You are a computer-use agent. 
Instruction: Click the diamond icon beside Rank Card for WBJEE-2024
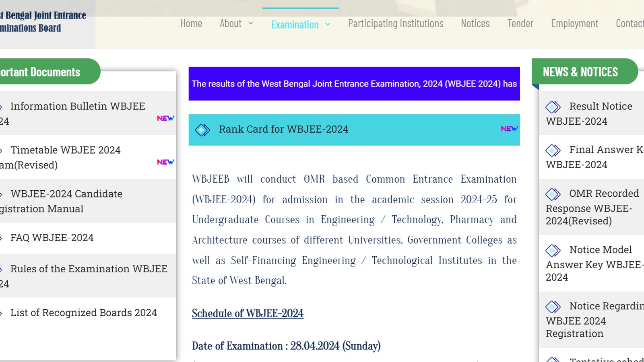click(x=202, y=130)
